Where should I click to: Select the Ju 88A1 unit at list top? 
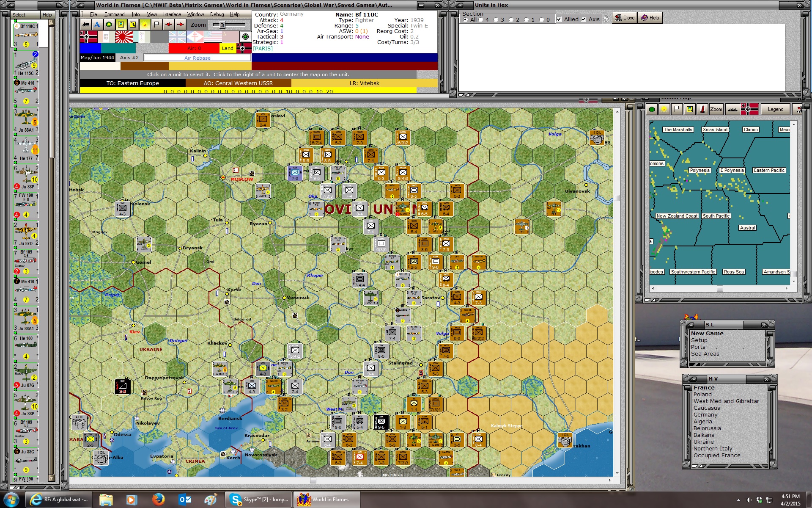point(26,120)
